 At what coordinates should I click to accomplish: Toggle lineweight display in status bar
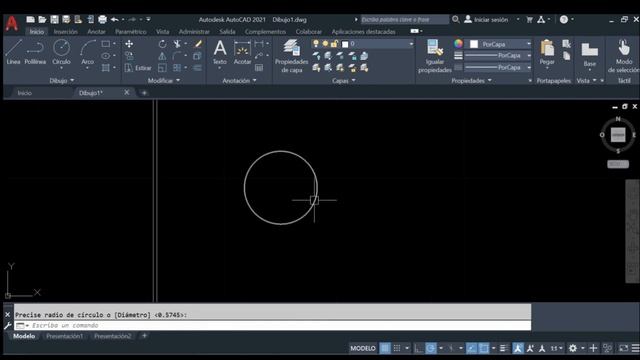point(504,348)
